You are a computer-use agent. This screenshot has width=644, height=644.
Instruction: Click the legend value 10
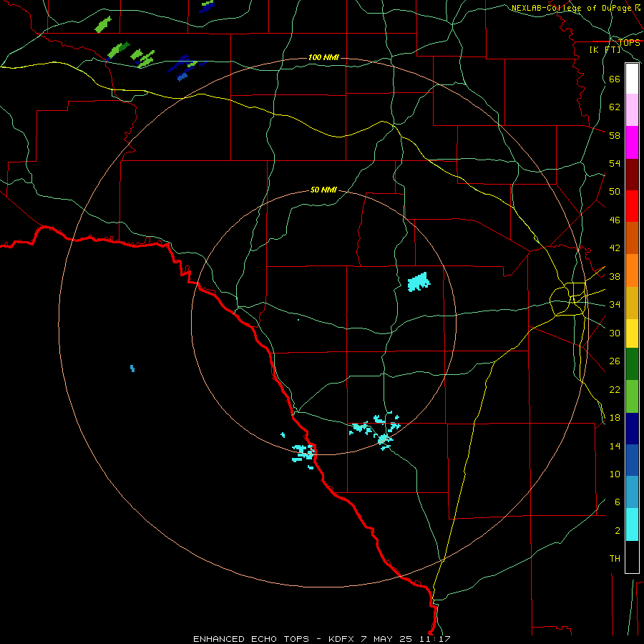[615, 474]
